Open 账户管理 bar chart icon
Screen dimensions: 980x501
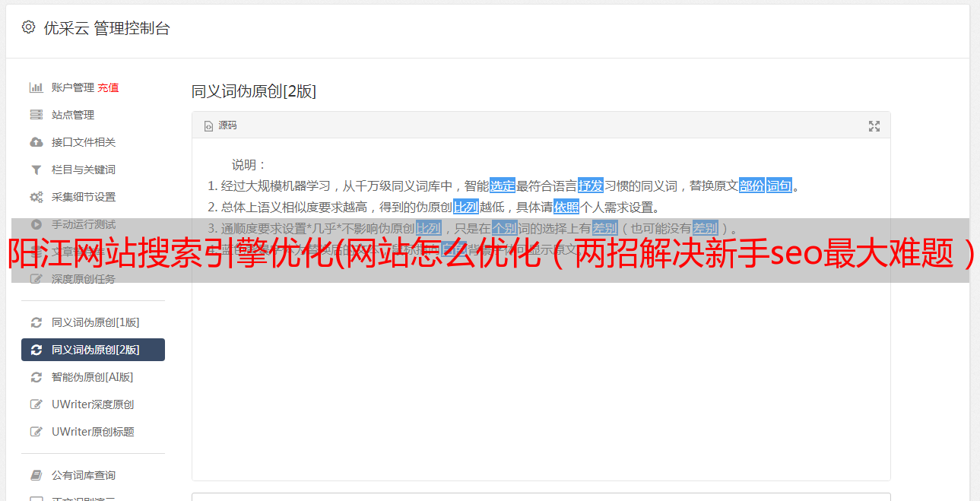pos(36,87)
